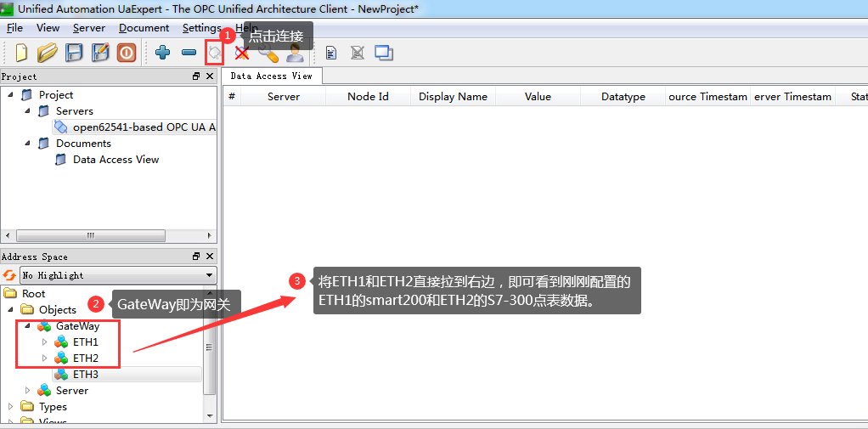The width and height of the screenshot is (868, 429).
Task: Open the Settings menu
Action: coord(202,28)
